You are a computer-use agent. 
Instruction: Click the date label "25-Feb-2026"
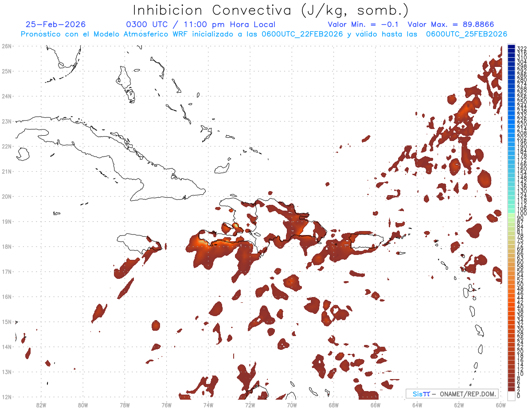(55, 24)
